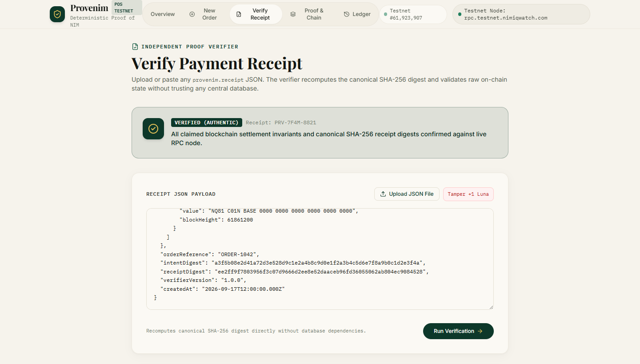640x364 pixels.
Task: Upload a JSON file
Action: [407, 194]
